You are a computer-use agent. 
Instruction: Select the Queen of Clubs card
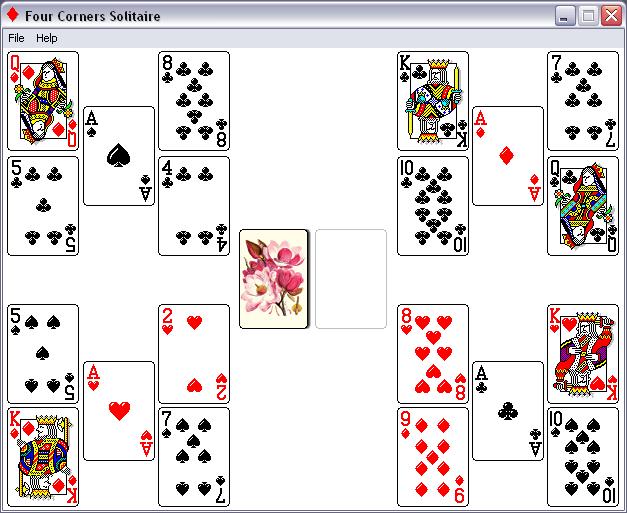(x=583, y=206)
